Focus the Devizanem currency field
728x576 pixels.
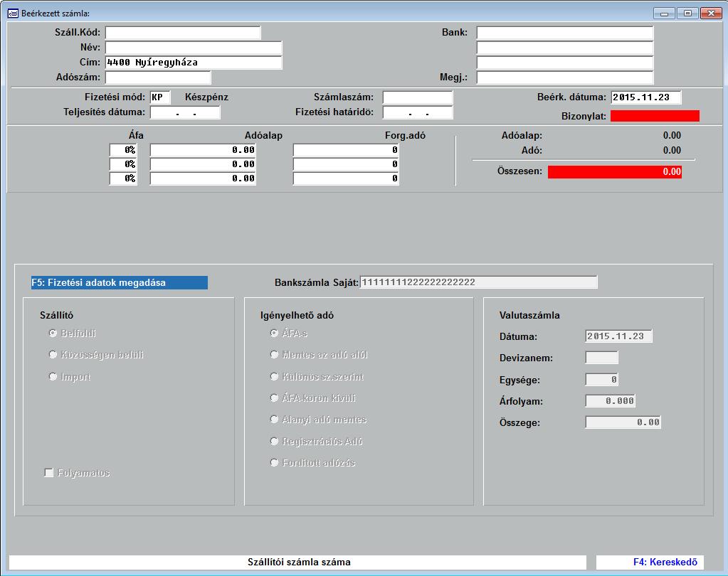click(602, 358)
